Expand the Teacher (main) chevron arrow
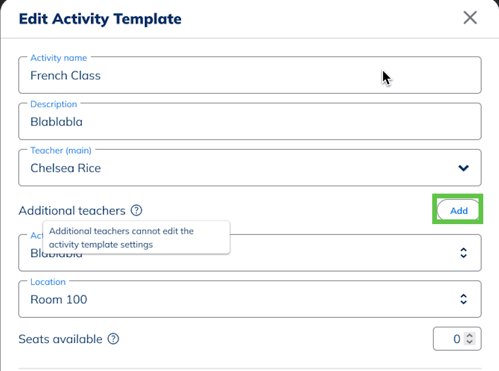 pyautogui.click(x=463, y=168)
